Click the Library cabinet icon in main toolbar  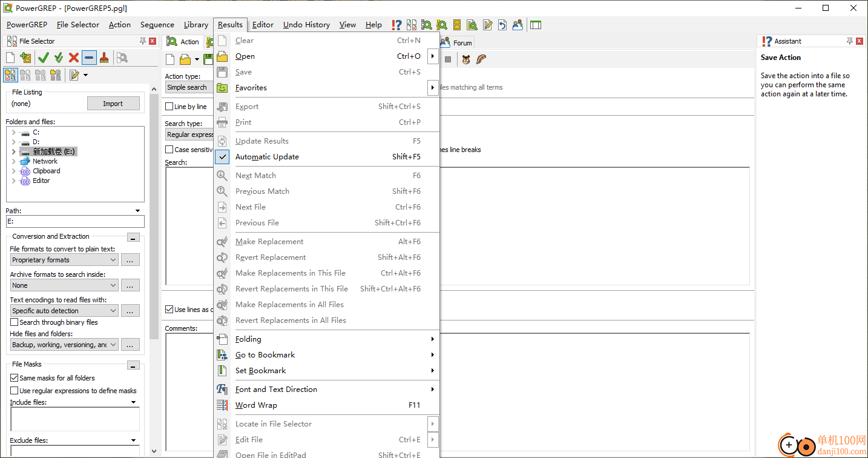click(457, 25)
